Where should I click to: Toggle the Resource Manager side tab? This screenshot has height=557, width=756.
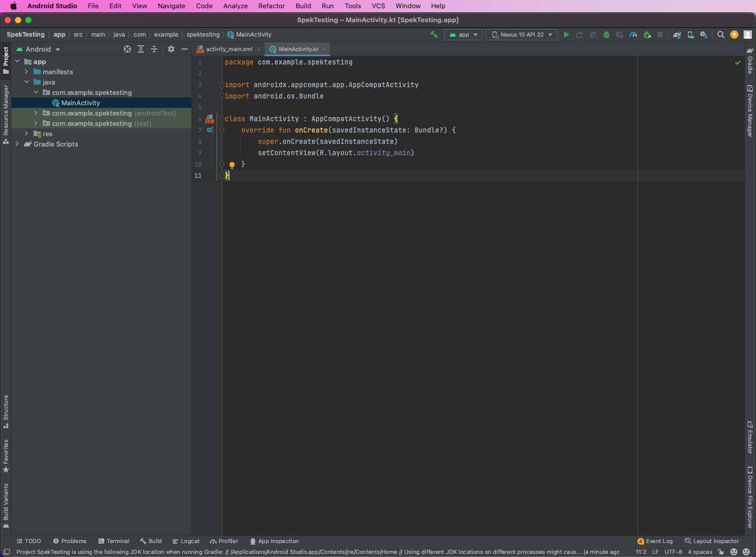tap(6, 114)
